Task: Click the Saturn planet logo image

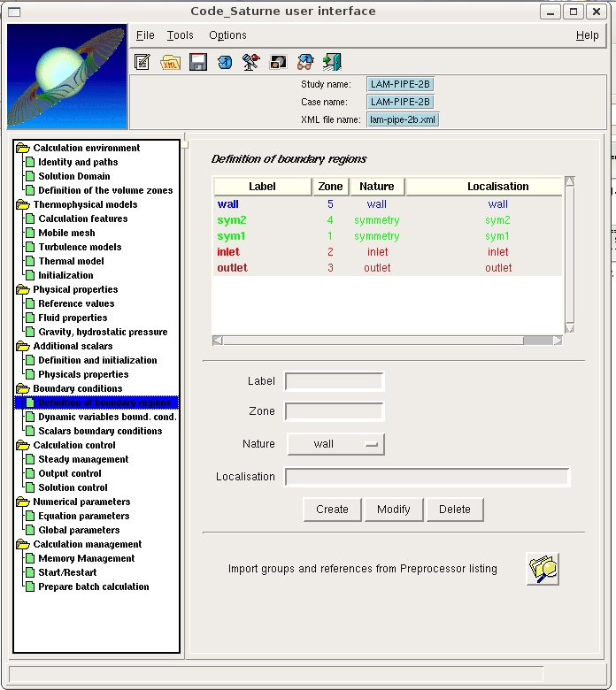Action: 67,76
